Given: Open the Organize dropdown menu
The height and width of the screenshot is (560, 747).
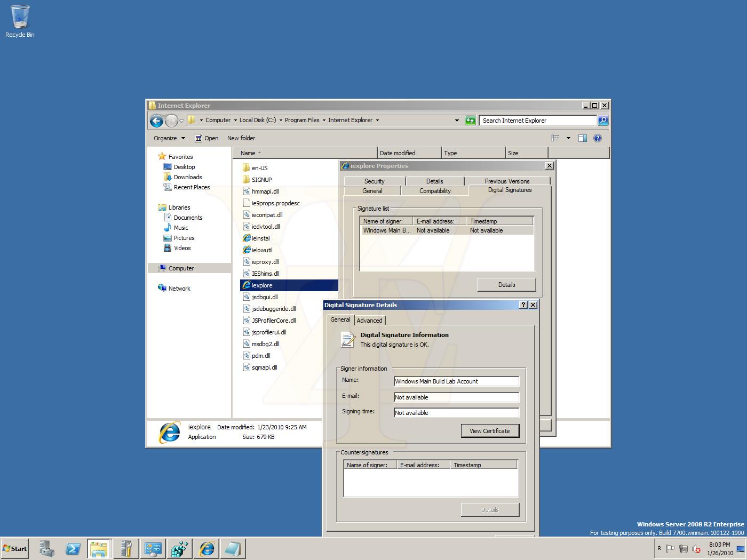Looking at the screenshot, I should click(169, 138).
